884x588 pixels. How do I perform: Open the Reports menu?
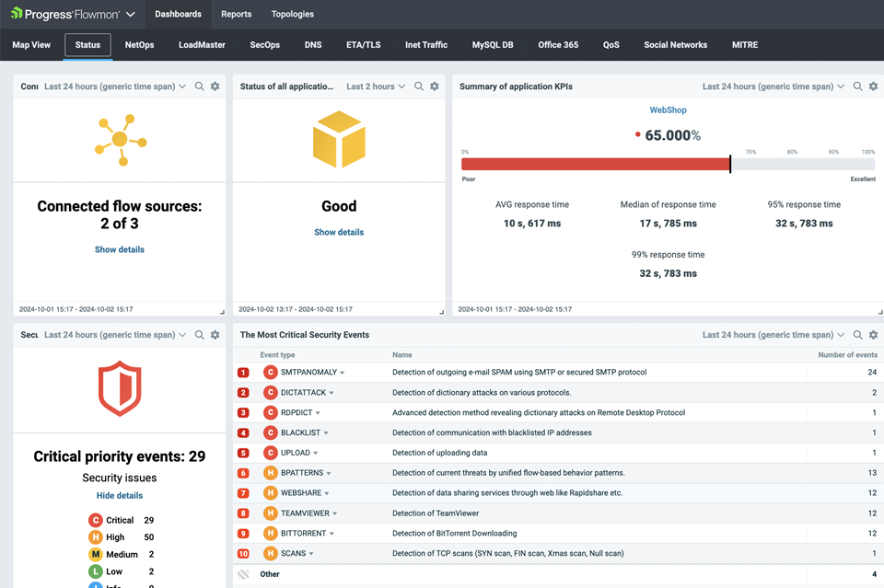(x=236, y=15)
